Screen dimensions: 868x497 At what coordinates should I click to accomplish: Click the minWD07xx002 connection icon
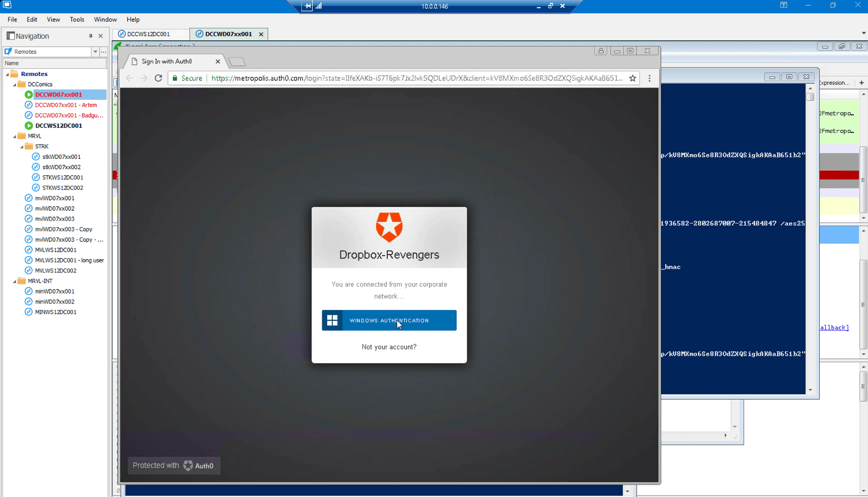click(29, 302)
